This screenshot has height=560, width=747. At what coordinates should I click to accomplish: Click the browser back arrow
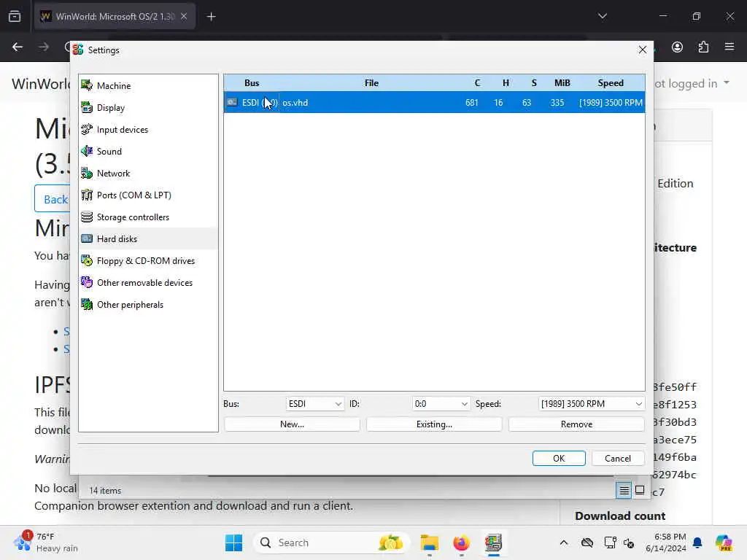tap(18, 47)
